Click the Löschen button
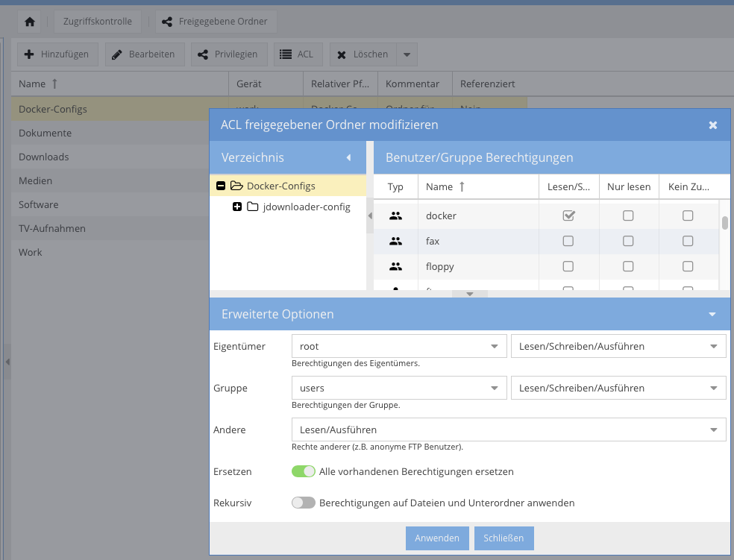This screenshot has width=734, height=560. [x=363, y=54]
